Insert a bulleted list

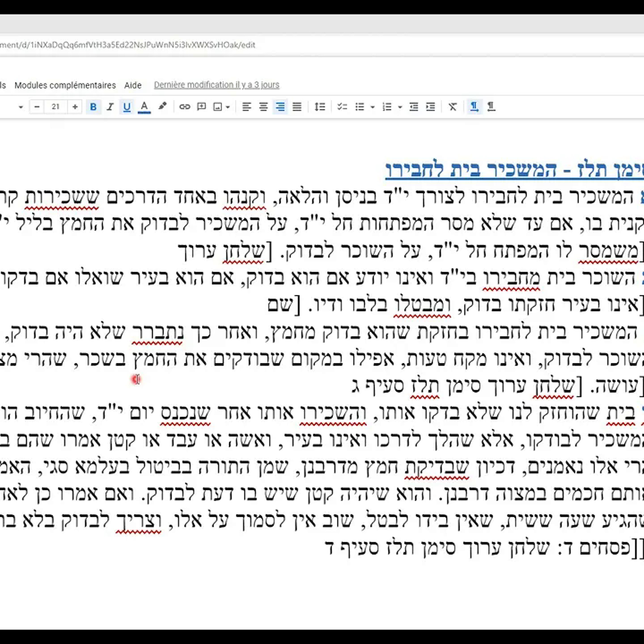pos(360,107)
